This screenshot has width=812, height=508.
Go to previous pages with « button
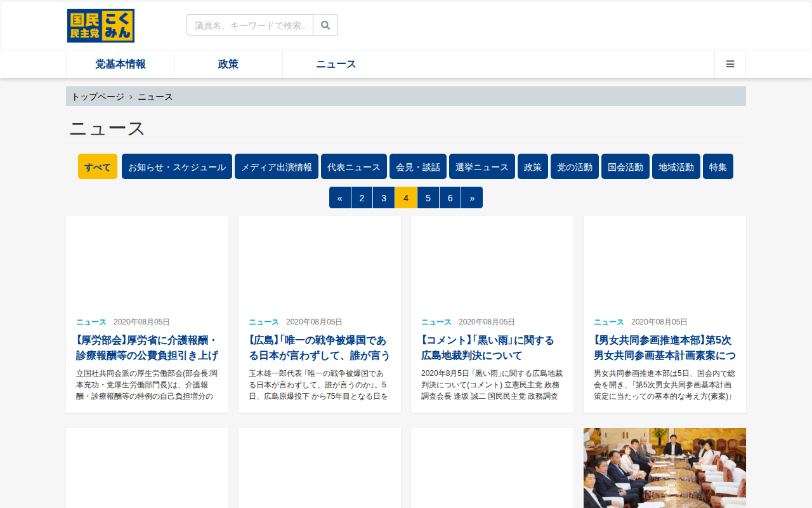(340, 197)
